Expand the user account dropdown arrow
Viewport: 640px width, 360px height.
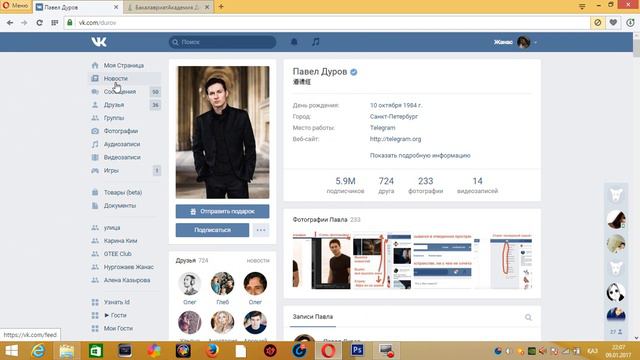536,42
